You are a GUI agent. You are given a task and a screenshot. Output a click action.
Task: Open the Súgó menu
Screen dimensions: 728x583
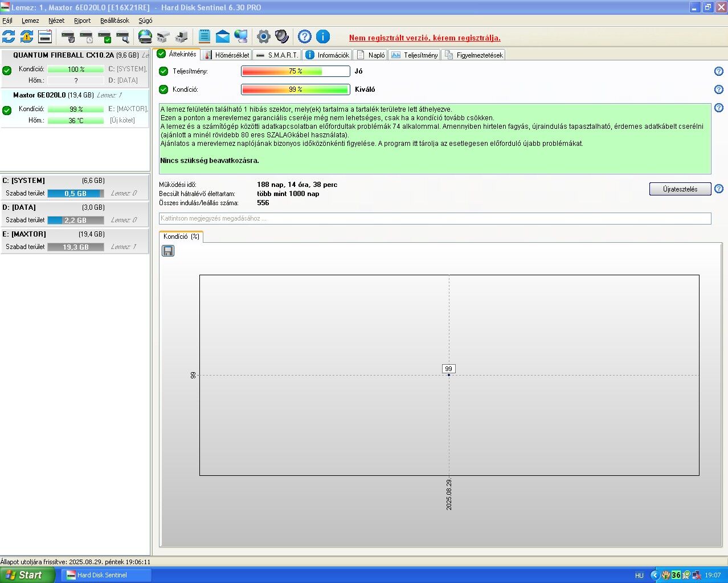[145, 21]
